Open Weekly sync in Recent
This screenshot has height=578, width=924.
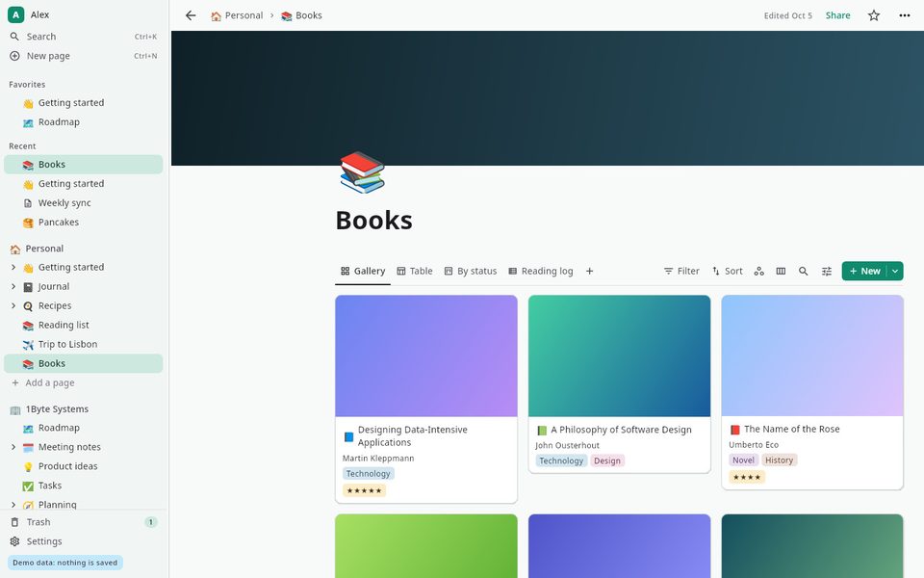pyautogui.click(x=84, y=203)
